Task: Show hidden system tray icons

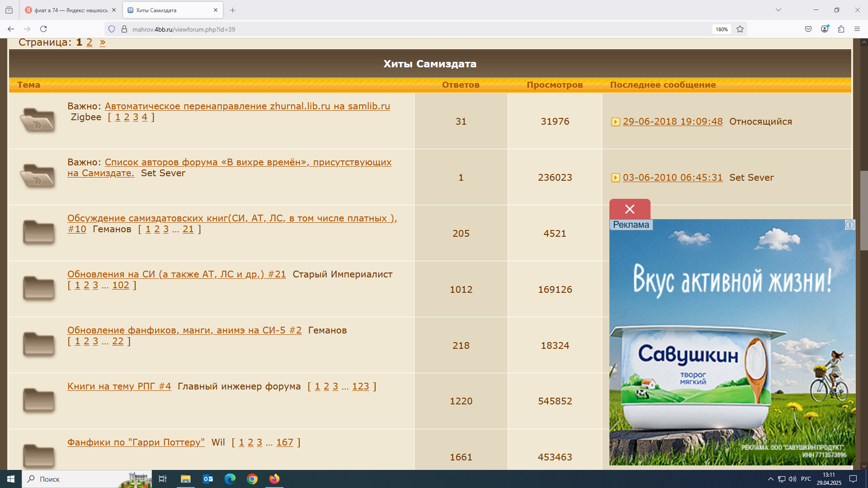Action: (770, 479)
